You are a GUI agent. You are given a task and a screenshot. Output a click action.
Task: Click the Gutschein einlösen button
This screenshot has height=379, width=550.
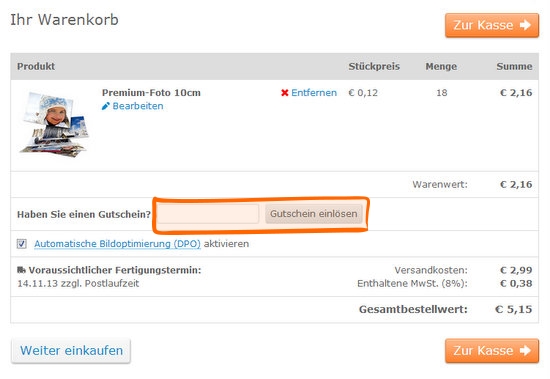point(314,214)
